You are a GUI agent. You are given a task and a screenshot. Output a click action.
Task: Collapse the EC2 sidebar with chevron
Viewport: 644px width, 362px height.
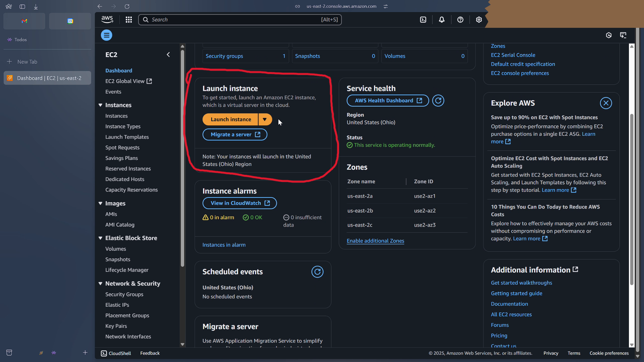168,55
